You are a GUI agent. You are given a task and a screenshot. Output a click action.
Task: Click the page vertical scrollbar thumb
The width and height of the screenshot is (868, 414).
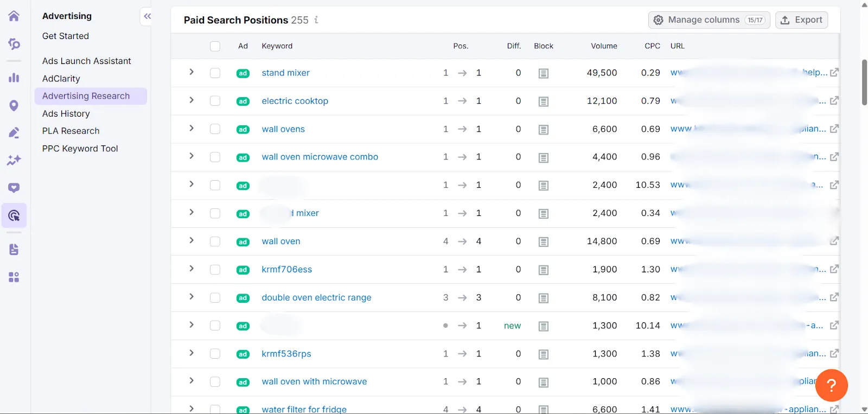pos(864,82)
